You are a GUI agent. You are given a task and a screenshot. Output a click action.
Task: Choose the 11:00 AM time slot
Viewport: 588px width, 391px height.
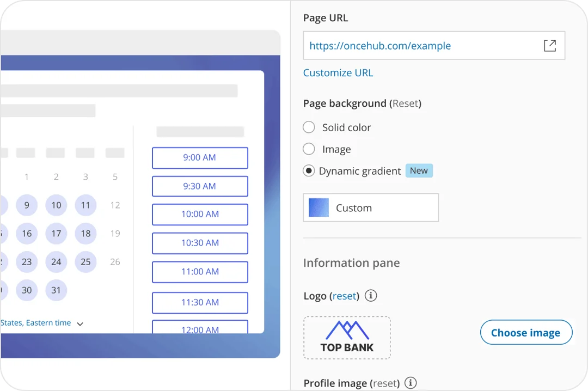(200, 272)
